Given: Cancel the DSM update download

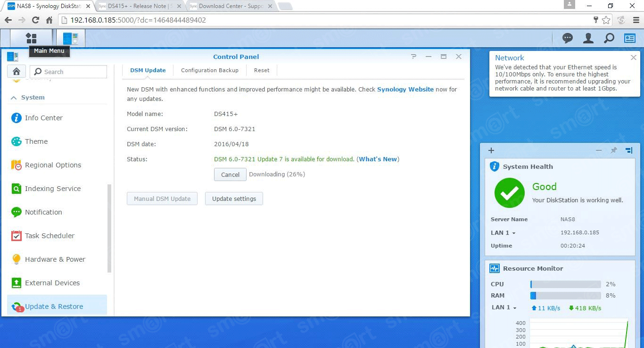Looking at the screenshot, I should [230, 174].
